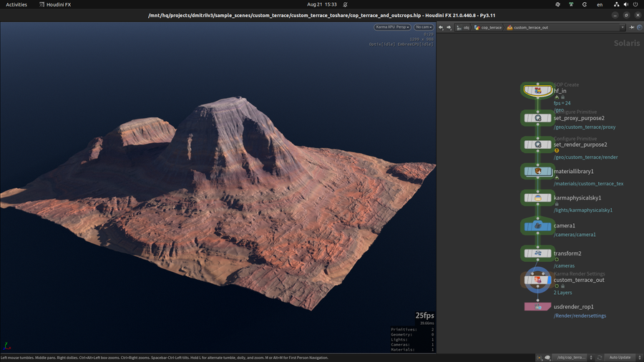Toggle the force update refresh icon

click(600, 357)
